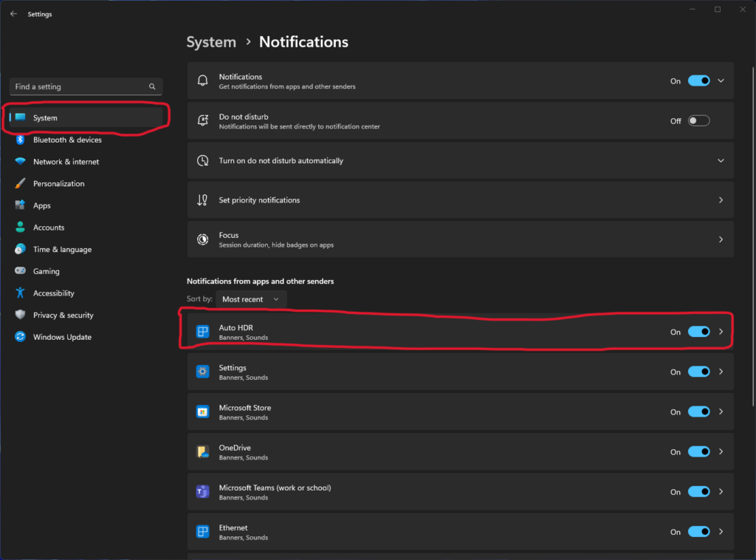Image resolution: width=756 pixels, height=560 pixels.
Task: Toggle notifications for Auto HDR
Action: (698, 332)
